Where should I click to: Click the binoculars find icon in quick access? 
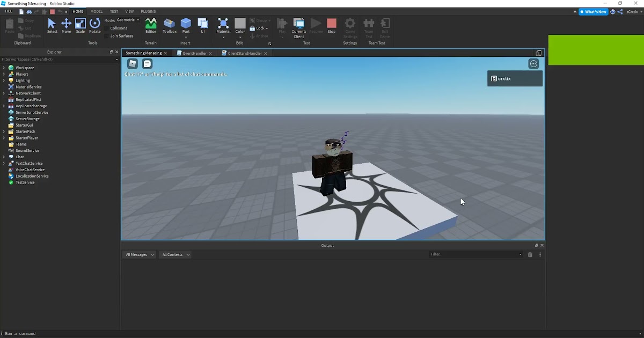tap(29, 11)
